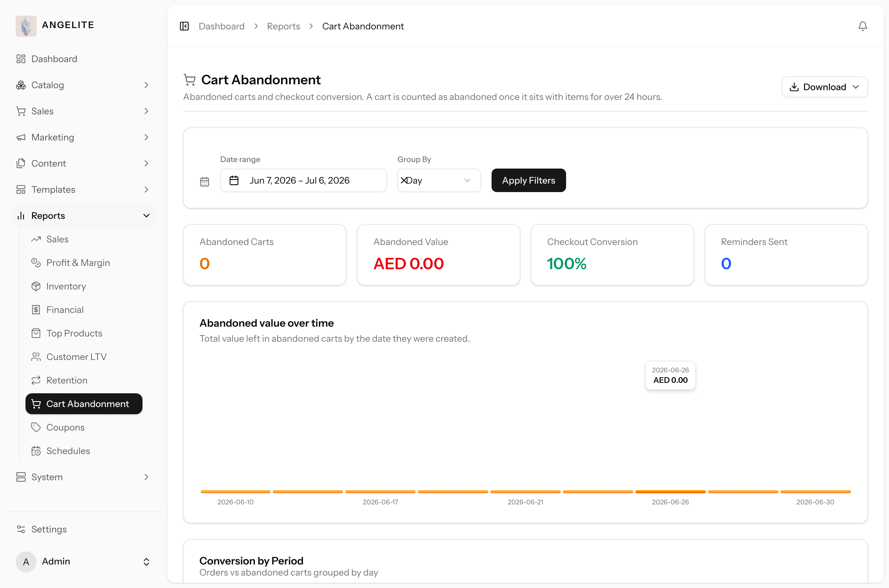Go to Dashboard breadcrumb link

tap(222, 26)
